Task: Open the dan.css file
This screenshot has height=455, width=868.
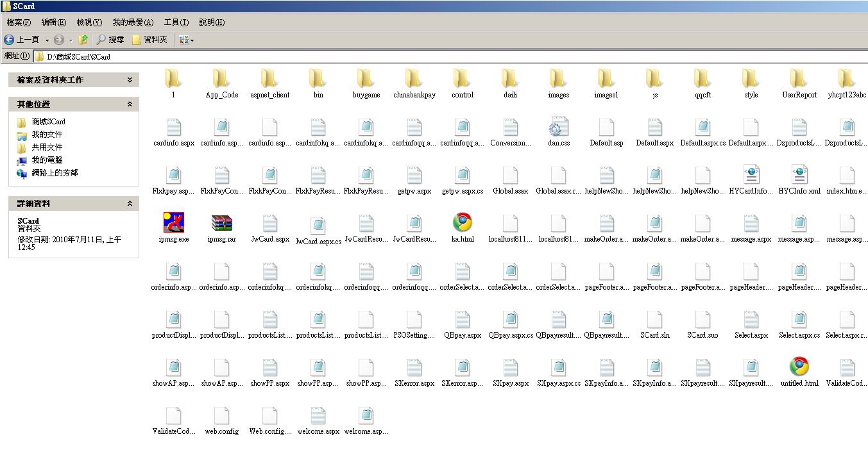Action: point(558,127)
